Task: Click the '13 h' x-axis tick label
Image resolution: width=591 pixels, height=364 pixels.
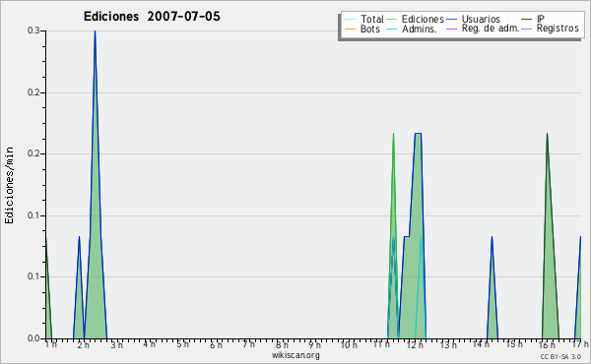Action: pyautogui.click(x=448, y=345)
